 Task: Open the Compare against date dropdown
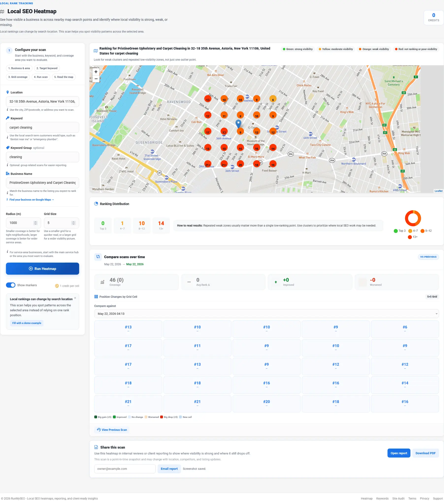point(266,314)
